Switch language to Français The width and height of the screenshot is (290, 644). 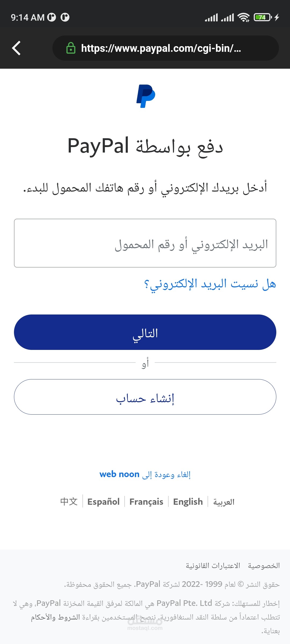tap(146, 502)
